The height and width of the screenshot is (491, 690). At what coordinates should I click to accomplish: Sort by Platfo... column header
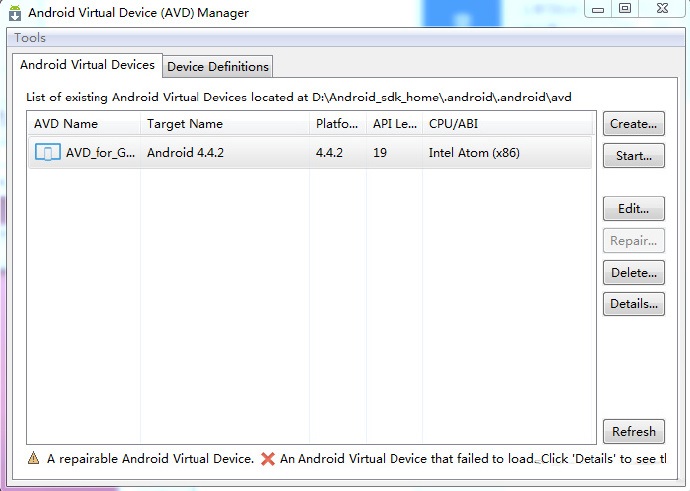coord(338,124)
